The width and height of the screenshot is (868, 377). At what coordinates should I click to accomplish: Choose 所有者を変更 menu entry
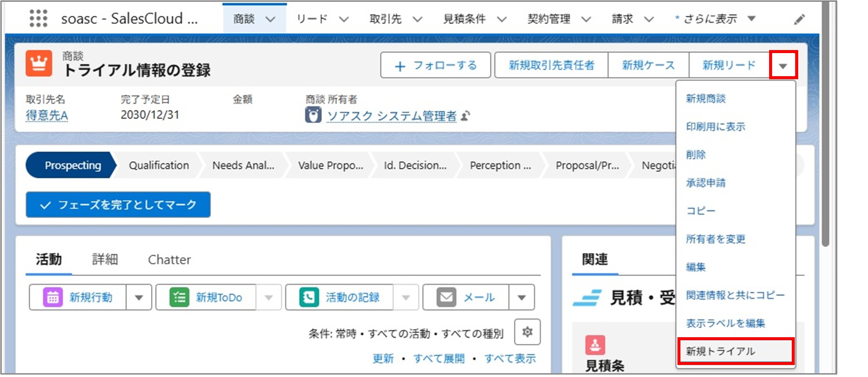click(x=736, y=239)
